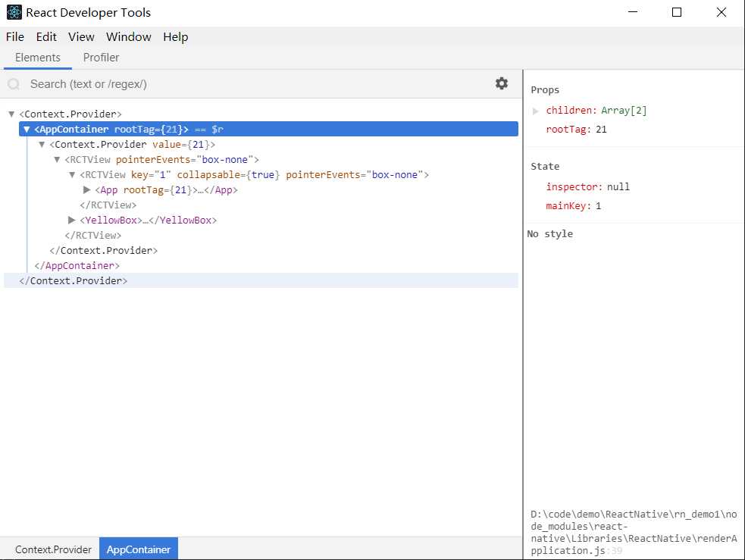Open the settings gear icon
Viewport: 745px width, 560px height.
point(501,83)
